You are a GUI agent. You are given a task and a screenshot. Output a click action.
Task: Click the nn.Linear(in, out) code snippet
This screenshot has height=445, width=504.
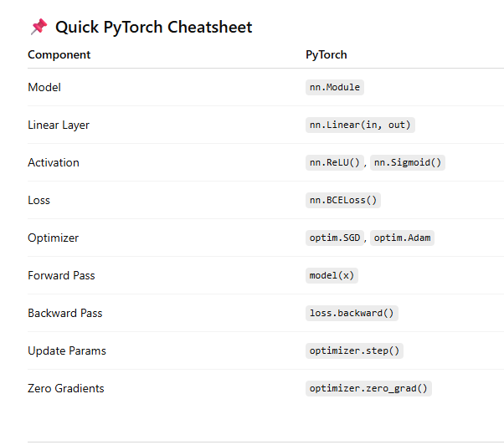click(x=360, y=125)
